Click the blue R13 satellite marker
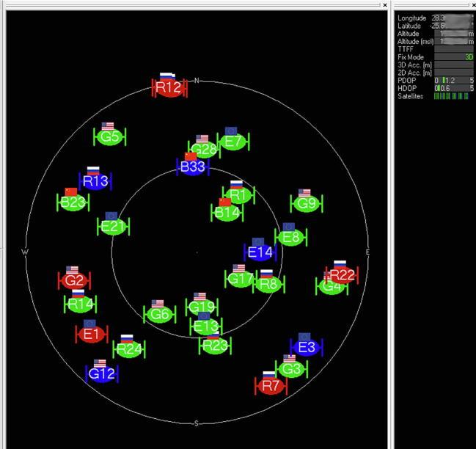 coord(95,181)
